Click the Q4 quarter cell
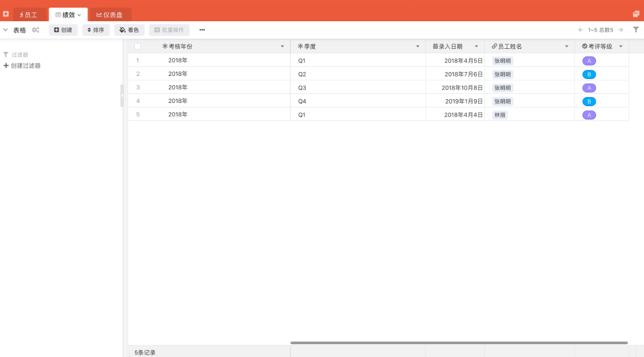The width and height of the screenshot is (644, 357). click(x=358, y=101)
